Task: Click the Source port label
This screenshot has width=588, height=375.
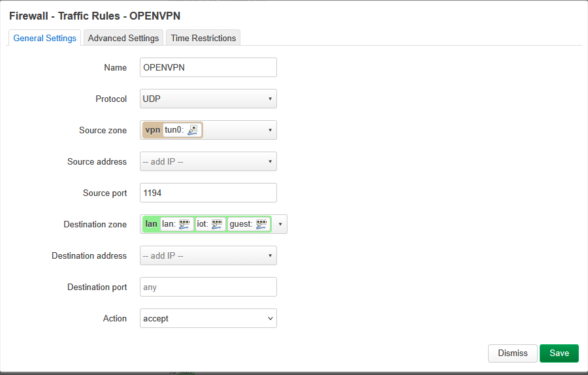Action: [105, 193]
